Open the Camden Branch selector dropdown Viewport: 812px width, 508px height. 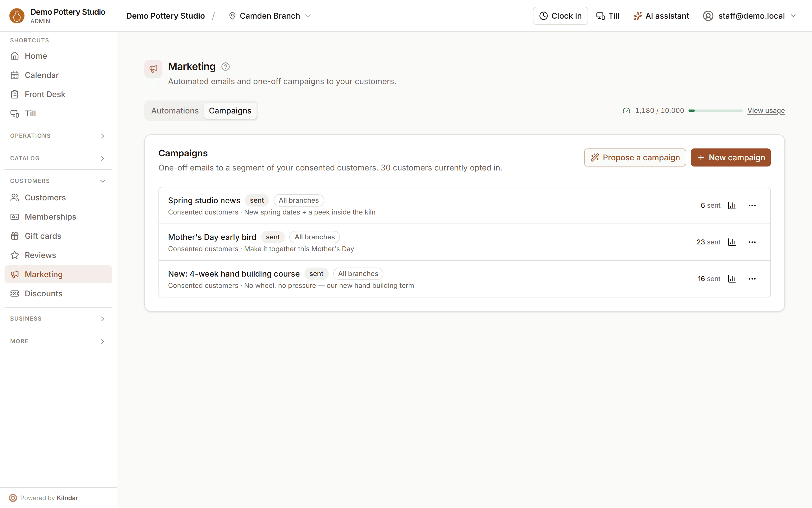(270, 16)
